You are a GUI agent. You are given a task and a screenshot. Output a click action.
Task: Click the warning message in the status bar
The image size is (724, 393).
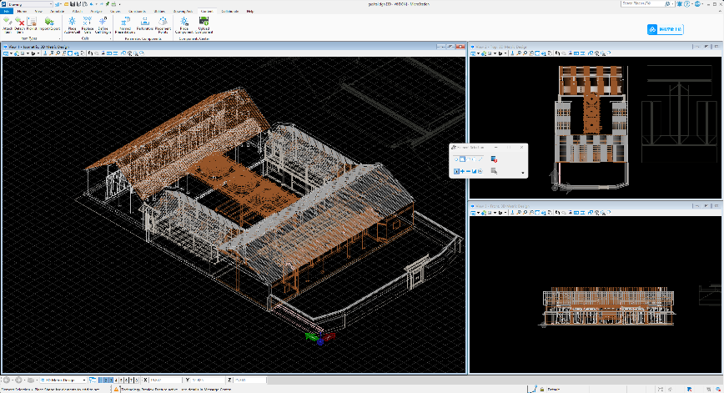[175, 389]
